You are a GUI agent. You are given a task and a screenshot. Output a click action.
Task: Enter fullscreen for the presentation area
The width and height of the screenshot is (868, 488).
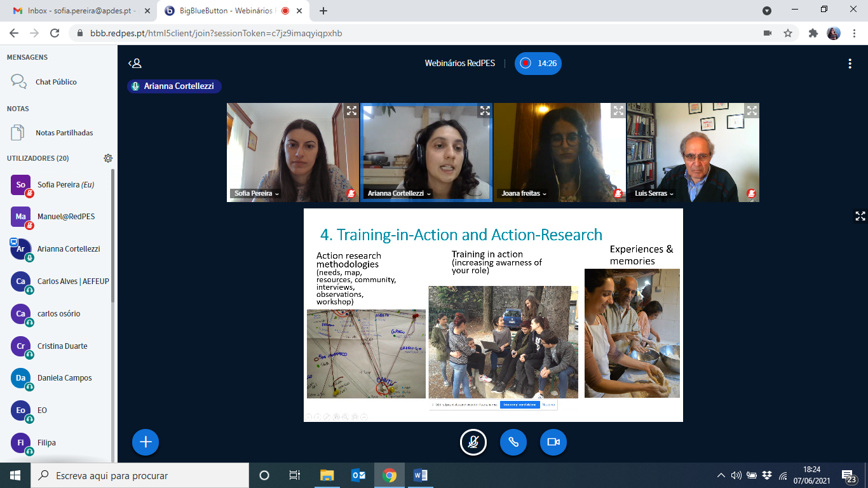click(x=860, y=215)
